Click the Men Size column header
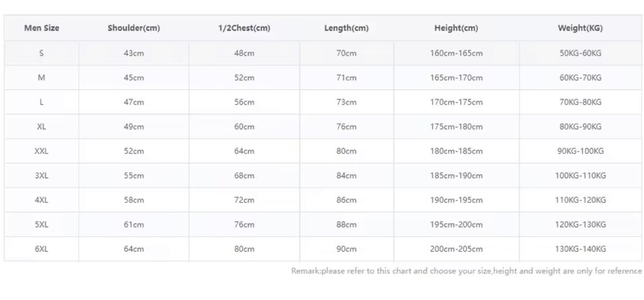Viewport: 644px width, 300px height. coord(41,29)
